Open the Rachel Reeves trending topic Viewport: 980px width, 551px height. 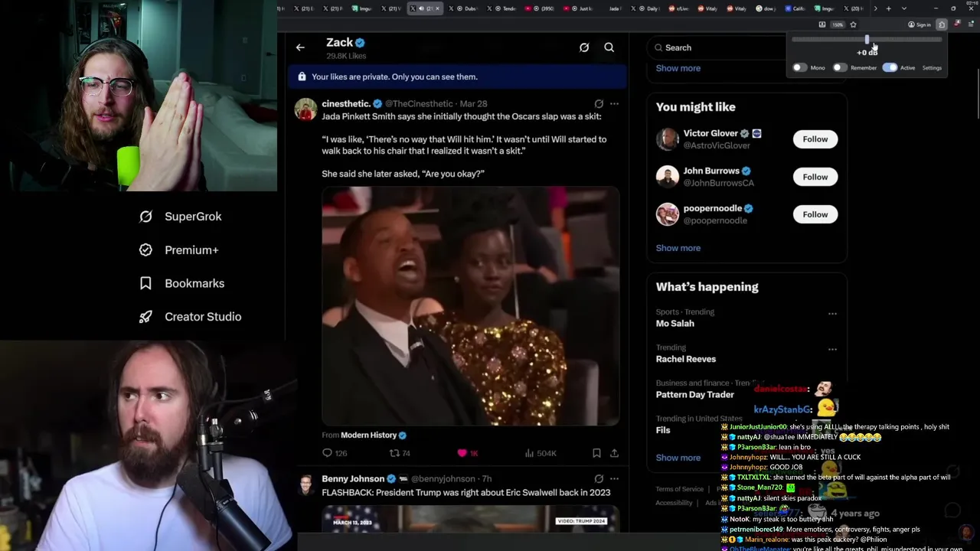685,359
